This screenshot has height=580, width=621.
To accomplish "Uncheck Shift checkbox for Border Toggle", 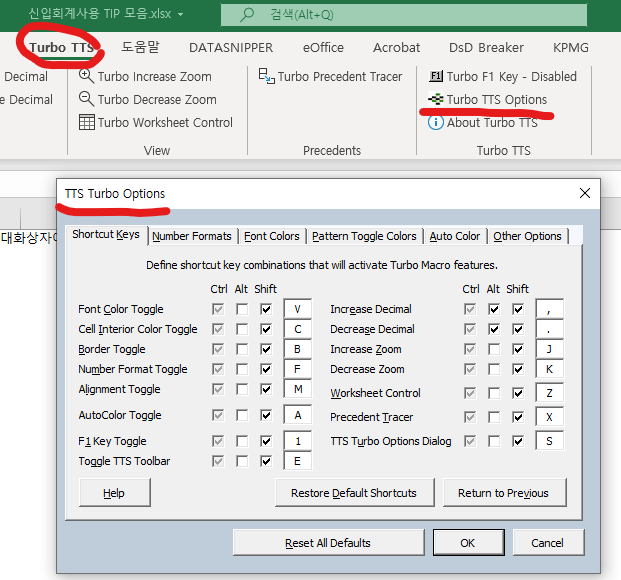I will pyautogui.click(x=265, y=349).
